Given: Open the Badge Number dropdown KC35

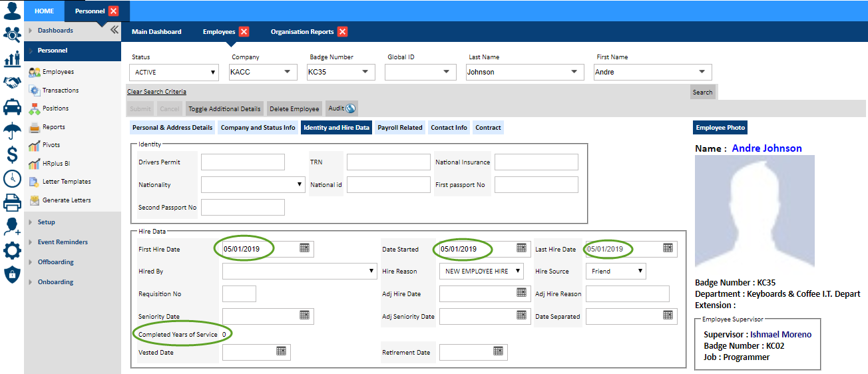Looking at the screenshot, I should [x=340, y=72].
